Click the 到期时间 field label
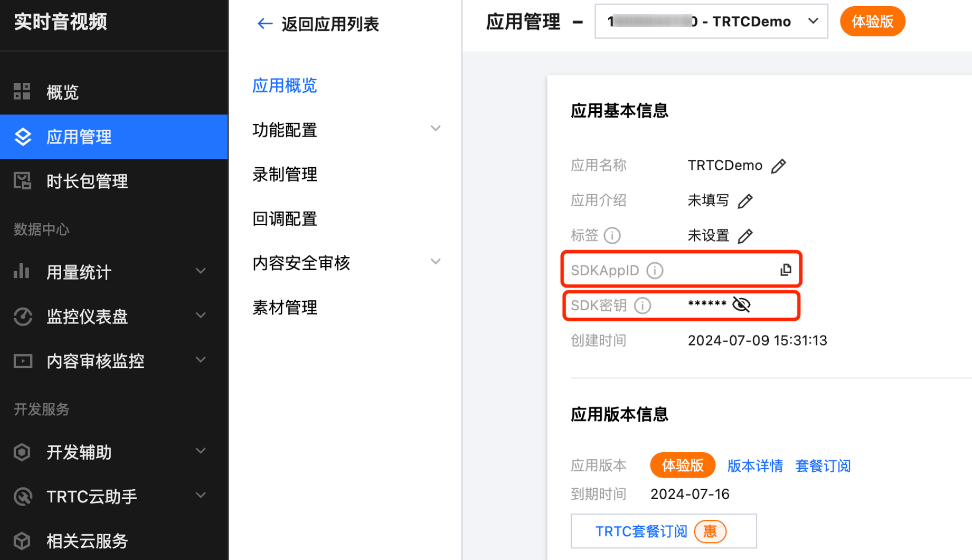The width and height of the screenshot is (972, 560). [x=598, y=494]
